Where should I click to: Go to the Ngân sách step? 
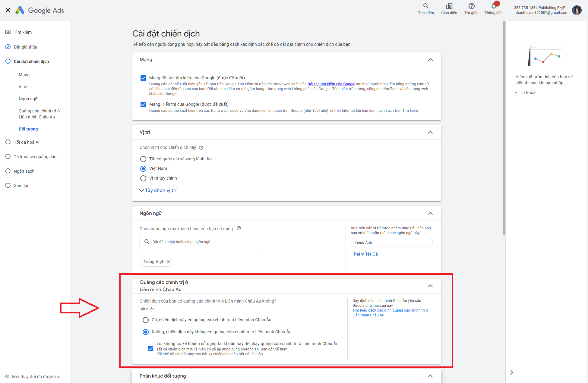pyautogui.click(x=24, y=171)
